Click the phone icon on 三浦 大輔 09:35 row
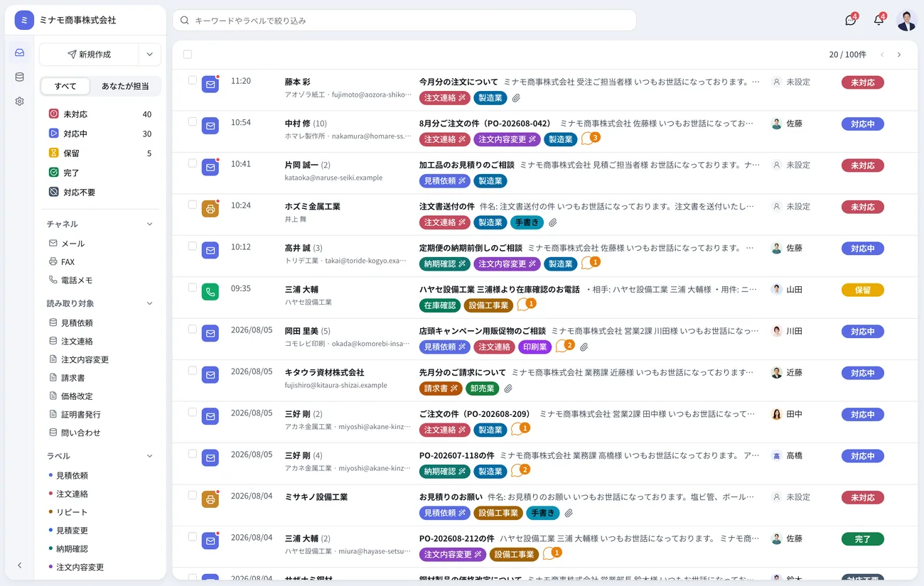Screen dimensions: 924x586 pyautogui.click(x=210, y=292)
